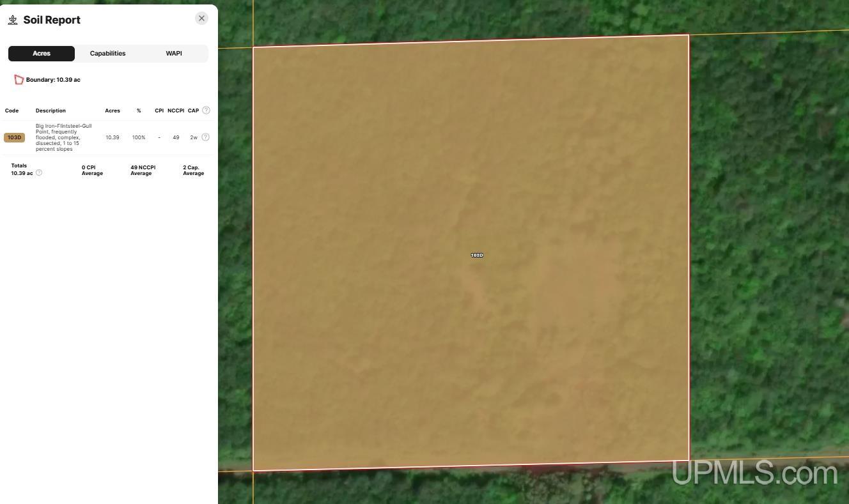Click the Boundary: 10.39 ac label
The image size is (849, 504).
click(53, 80)
